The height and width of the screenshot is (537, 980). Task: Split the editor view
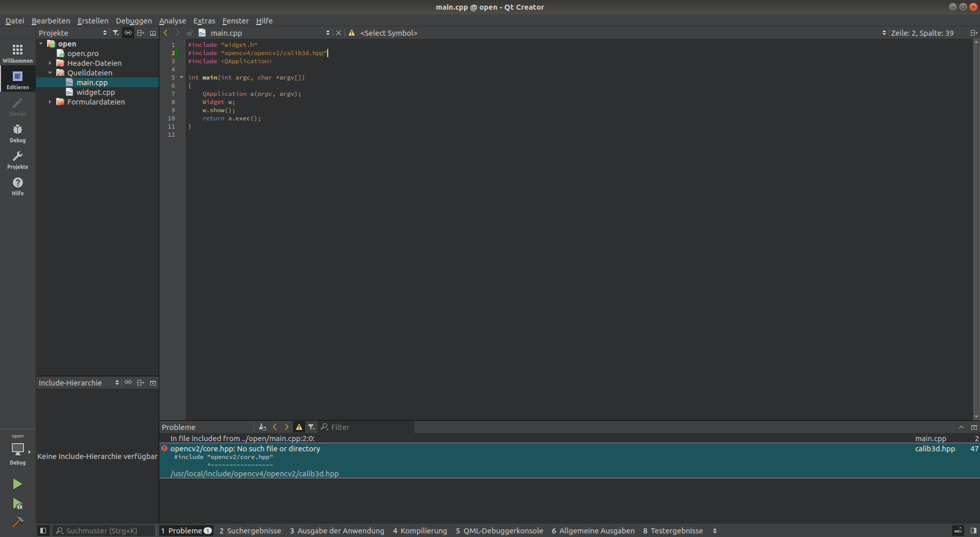coord(973,33)
